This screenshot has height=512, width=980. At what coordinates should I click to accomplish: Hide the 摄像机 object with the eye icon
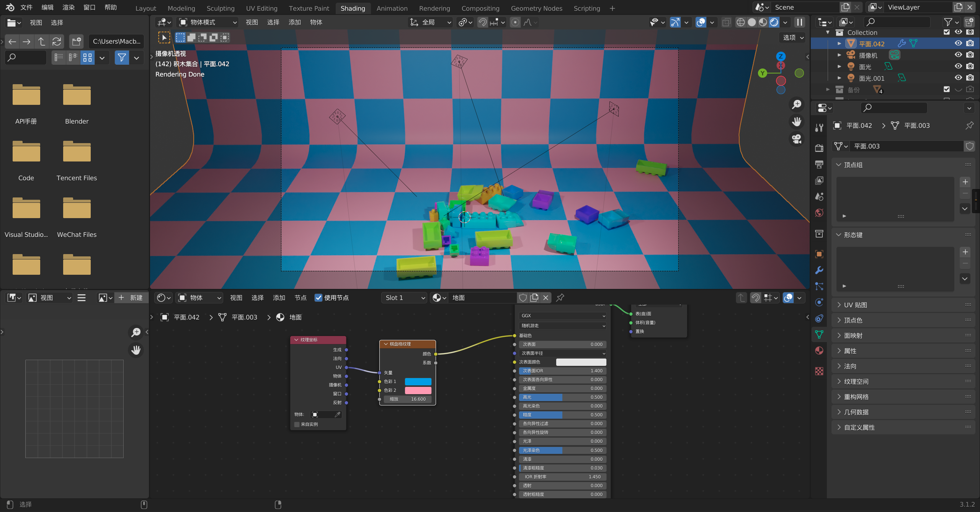tap(958, 55)
